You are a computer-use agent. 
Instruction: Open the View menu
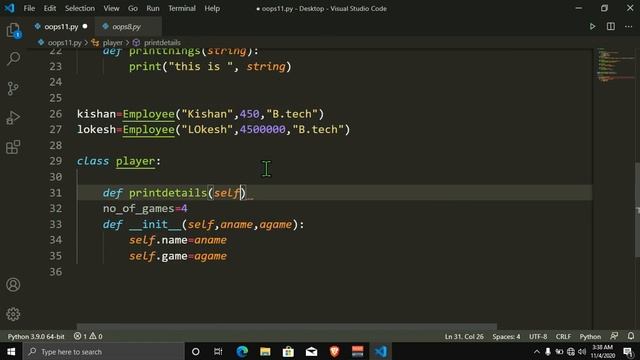111,8
